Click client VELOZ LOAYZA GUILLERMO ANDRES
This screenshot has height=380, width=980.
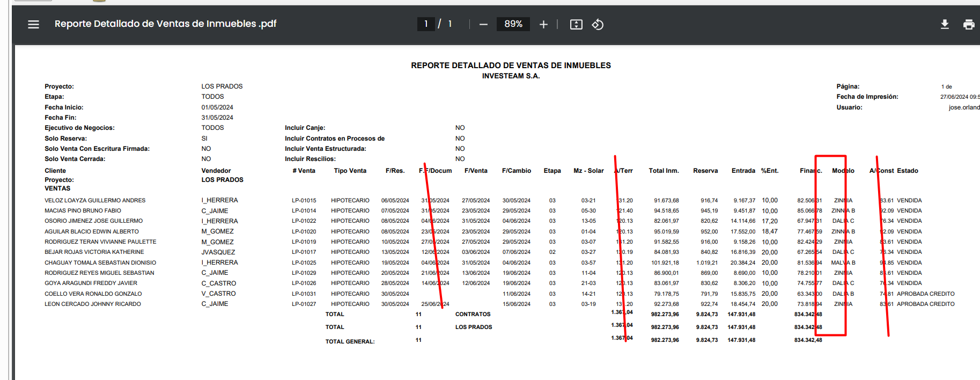[95, 201]
